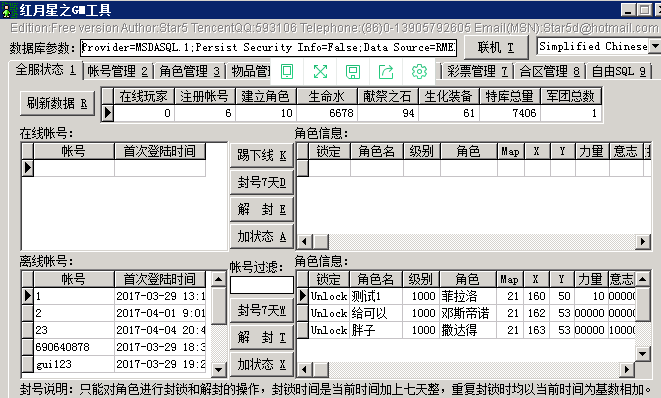
Task: Click 撒达得 role cell
Action: pos(468,330)
